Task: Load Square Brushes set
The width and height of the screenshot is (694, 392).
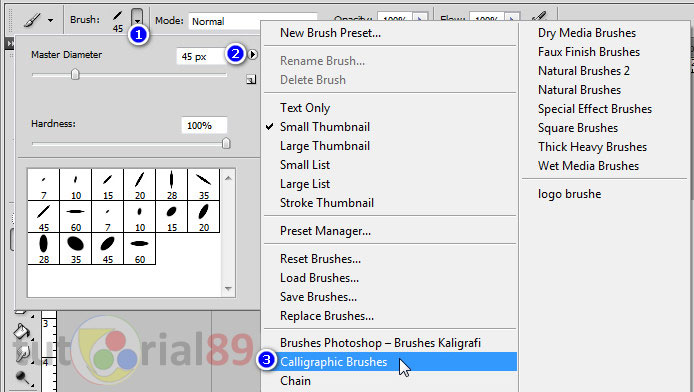Action: click(578, 128)
